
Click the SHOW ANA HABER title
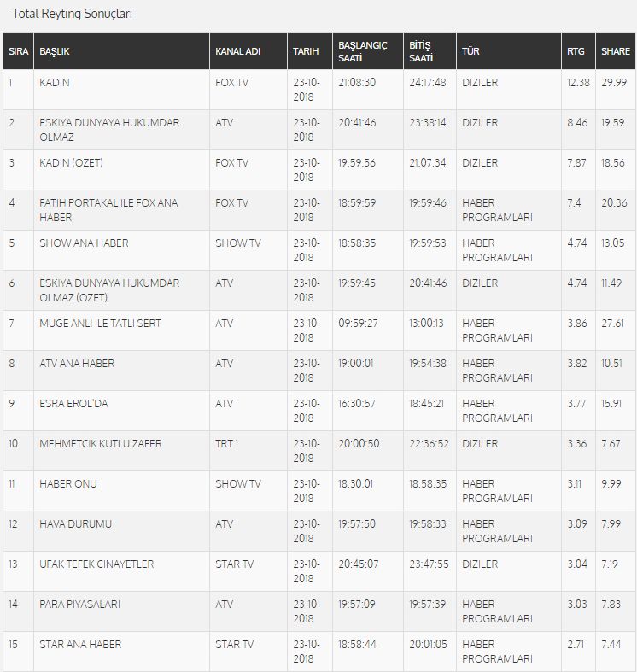[x=84, y=243]
